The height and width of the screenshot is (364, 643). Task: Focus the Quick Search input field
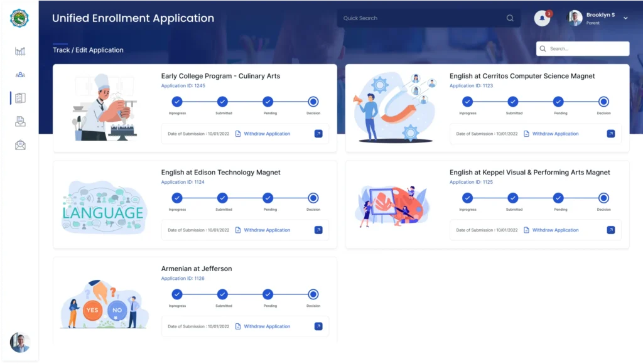[x=421, y=18]
